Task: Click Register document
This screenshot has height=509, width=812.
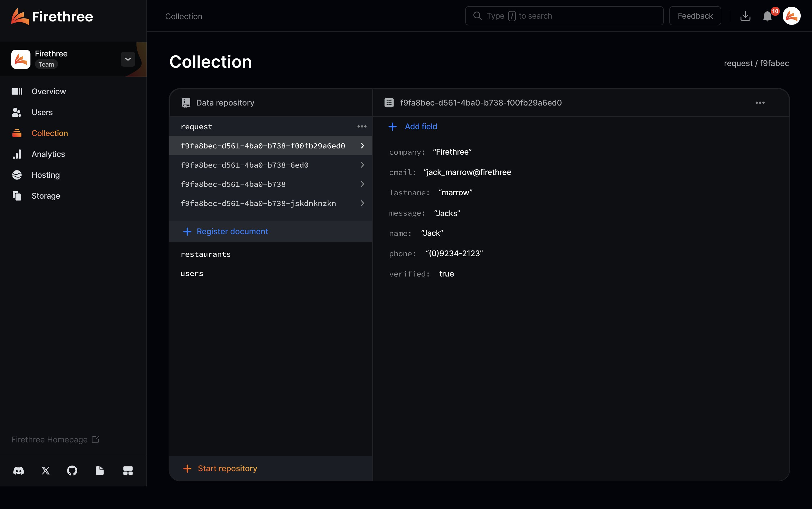Action: pos(232,232)
